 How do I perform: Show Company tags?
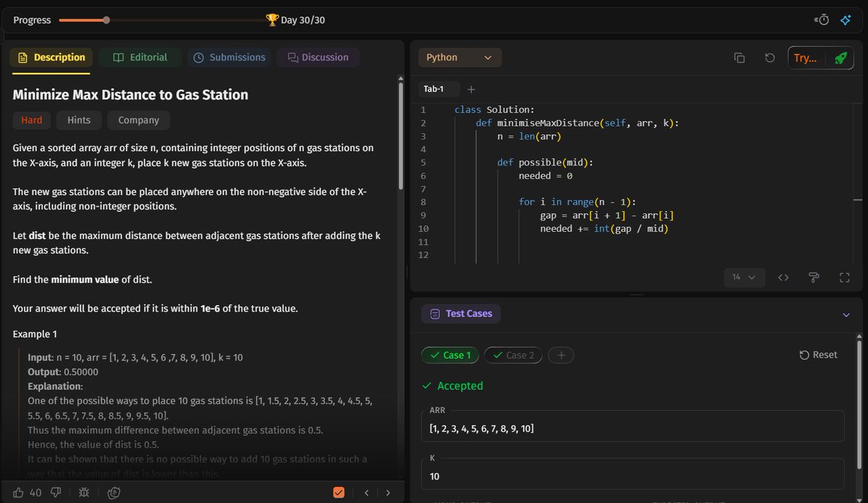tap(138, 121)
